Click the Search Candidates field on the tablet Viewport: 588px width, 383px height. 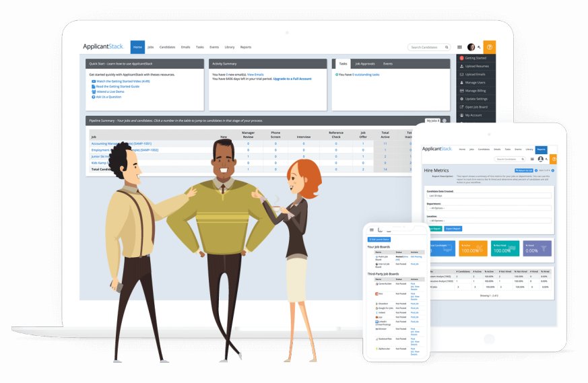[x=509, y=160]
